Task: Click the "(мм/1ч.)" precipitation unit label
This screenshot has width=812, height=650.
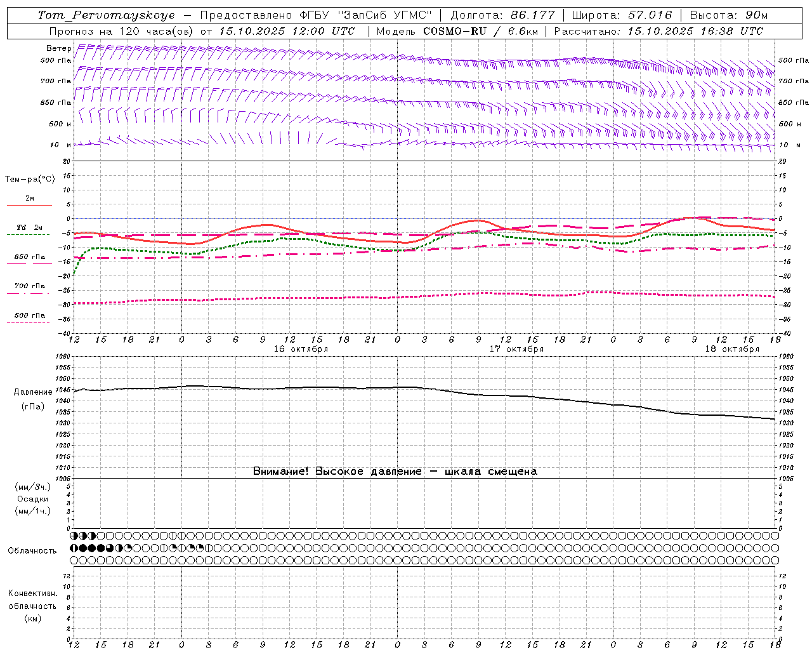Action: [x=33, y=511]
